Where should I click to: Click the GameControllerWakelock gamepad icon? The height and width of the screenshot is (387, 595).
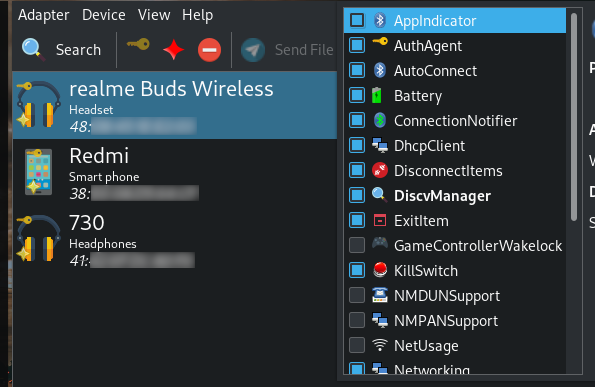(x=380, y=243)
